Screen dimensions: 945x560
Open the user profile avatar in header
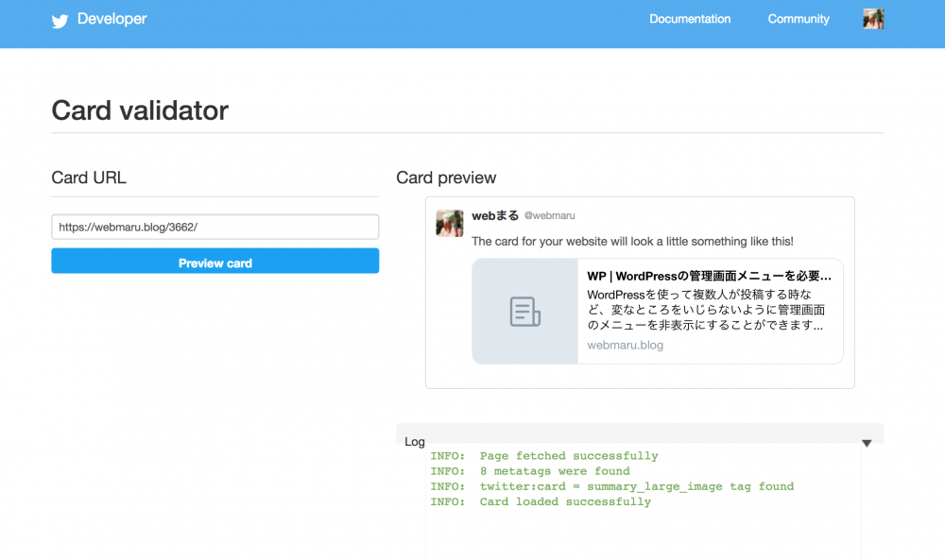(x=873, y=19)
